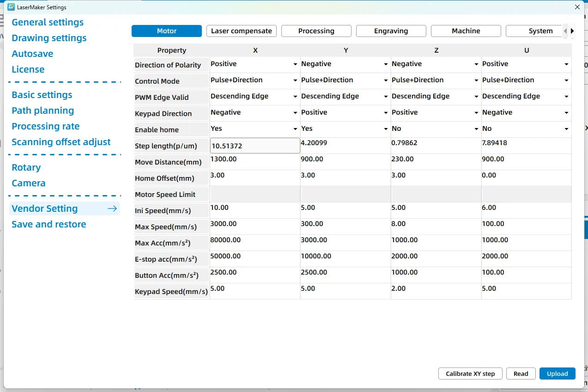588x392 pixels.
Task: Click the LaserMaker icon in the title bar
Action: click(12, 7)
